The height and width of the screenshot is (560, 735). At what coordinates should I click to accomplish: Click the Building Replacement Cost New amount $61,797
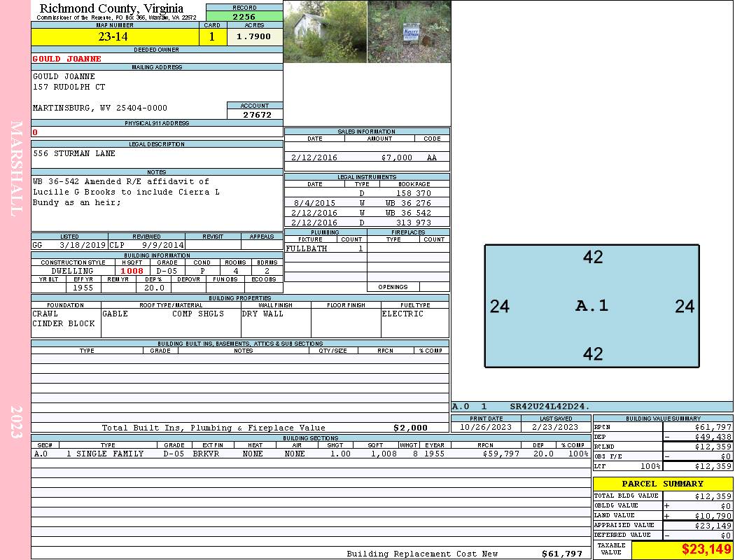[x=562, y=554]
